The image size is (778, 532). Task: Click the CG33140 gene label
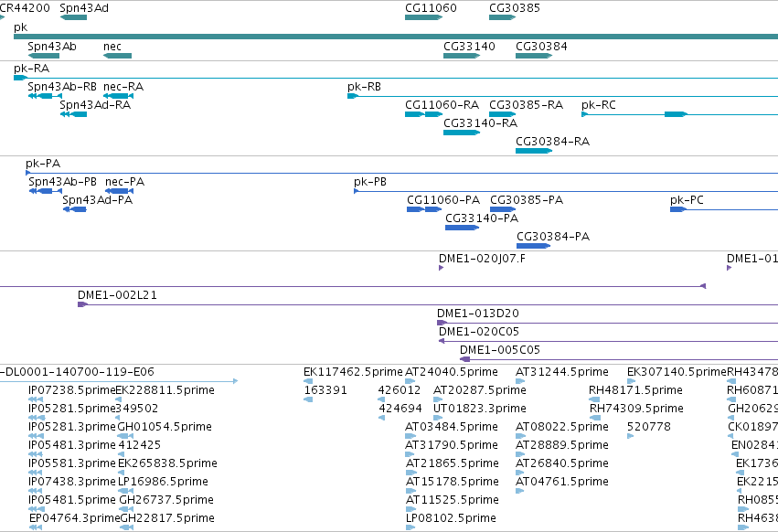tap(469, 46)
